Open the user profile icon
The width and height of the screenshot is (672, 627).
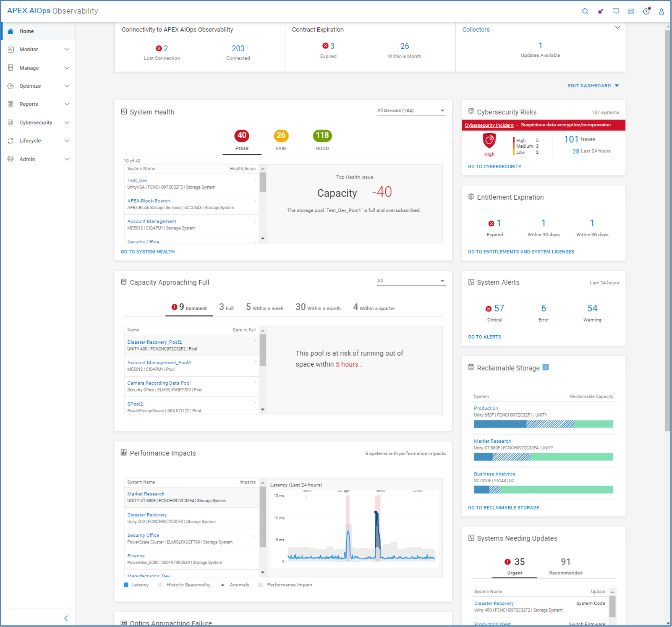point(662,11)
